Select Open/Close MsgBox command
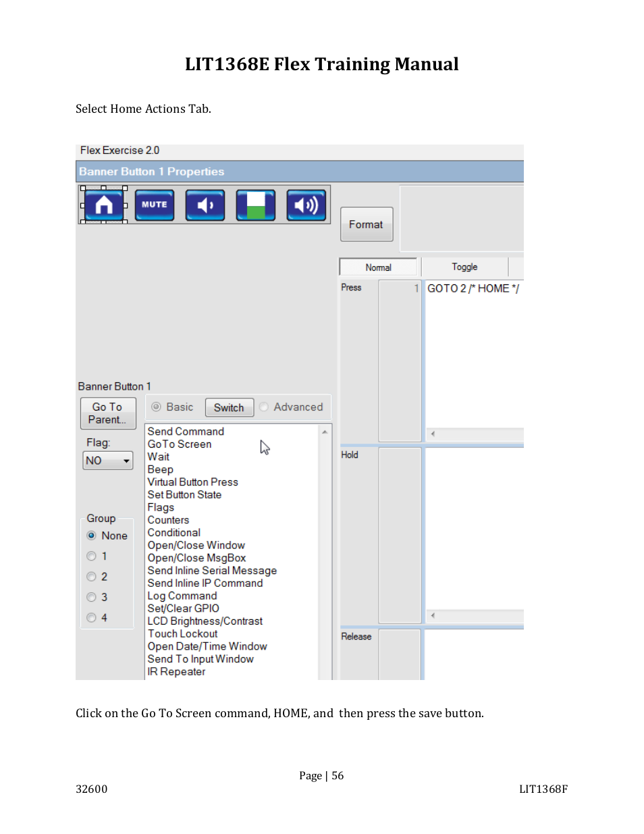This screenshot has height=834, width=644. pyautogui.click(x=196, y=558)
